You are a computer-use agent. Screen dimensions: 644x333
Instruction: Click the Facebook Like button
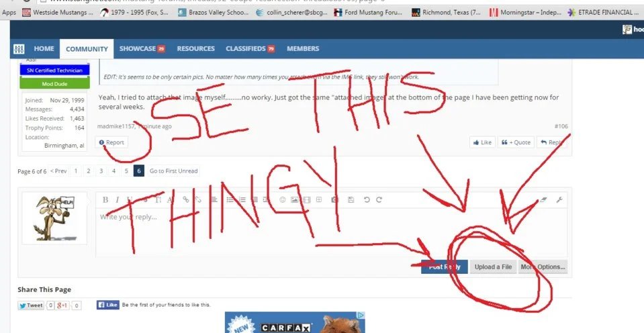(108, 305)
